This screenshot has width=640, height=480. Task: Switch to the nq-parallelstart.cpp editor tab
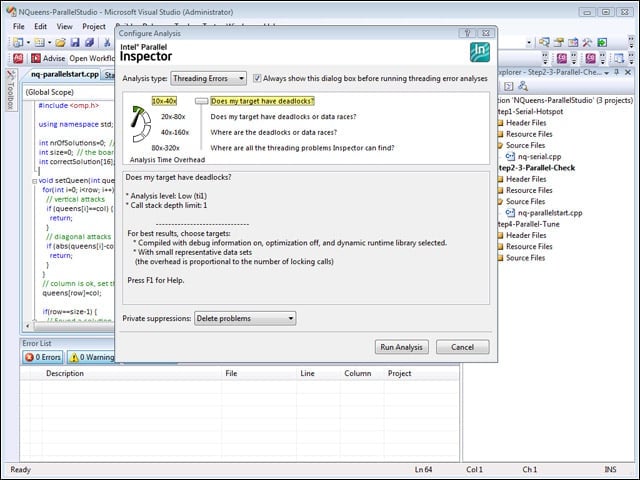tap(65, 74)
